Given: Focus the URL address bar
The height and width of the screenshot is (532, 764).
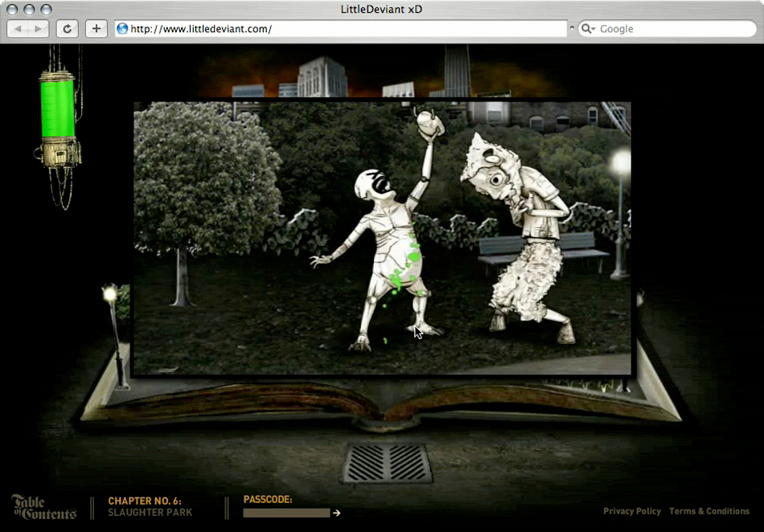Looking at the screenshot, I should point(346,29).
